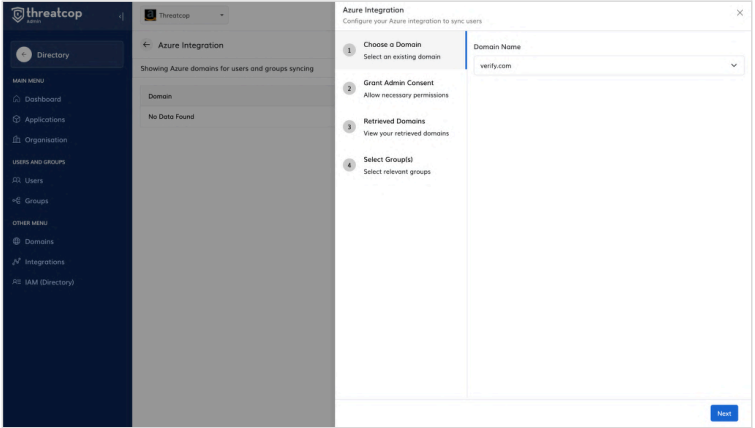Click the Organisation building icon
Image resolution: width=755 pixels, height=428 pixels.
[x=16, y=140]
